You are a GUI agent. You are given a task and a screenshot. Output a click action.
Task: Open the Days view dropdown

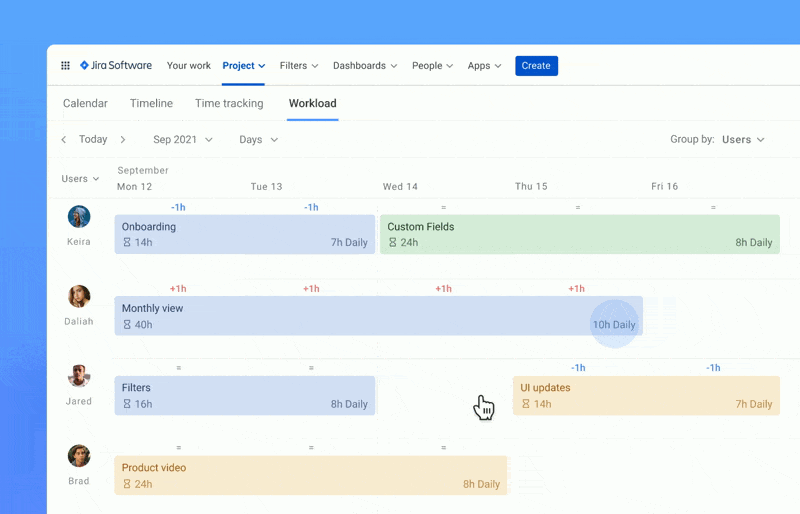[258, 140]
